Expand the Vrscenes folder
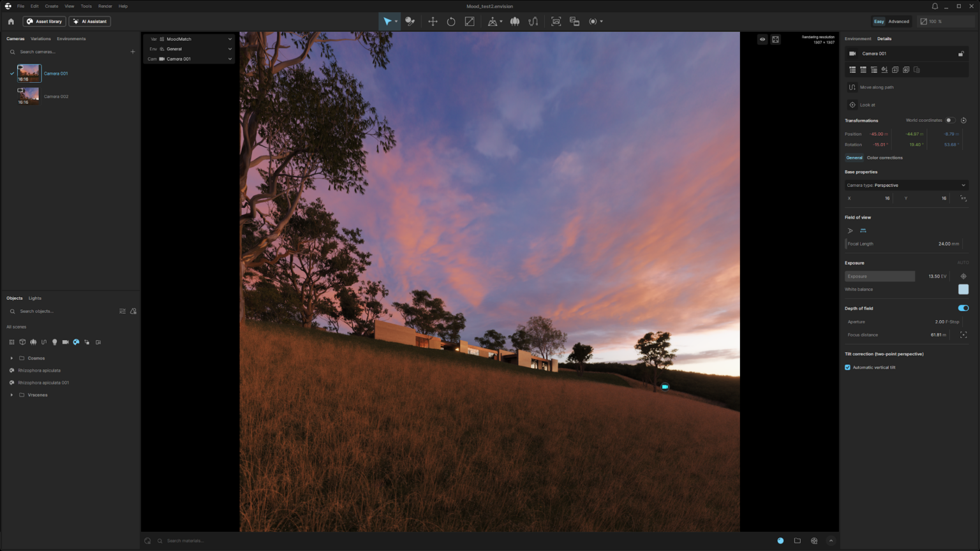The width and height of the screenshot is (980, 551). click(11, 395)
